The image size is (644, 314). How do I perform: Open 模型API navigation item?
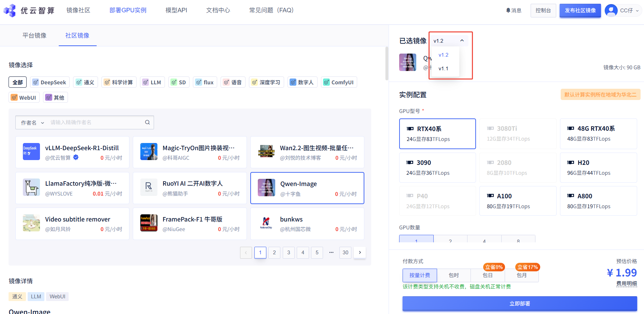pyautogui.click(x=176, y=10)
